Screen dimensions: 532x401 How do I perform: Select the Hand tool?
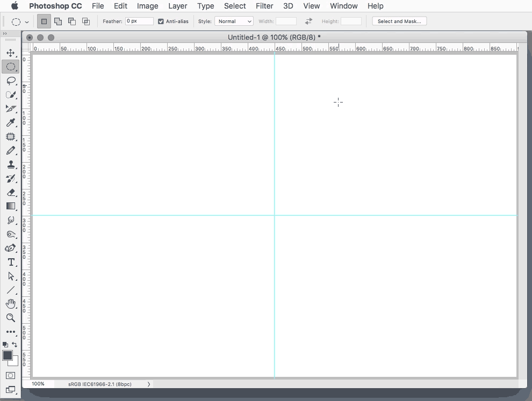click(11, 304)
